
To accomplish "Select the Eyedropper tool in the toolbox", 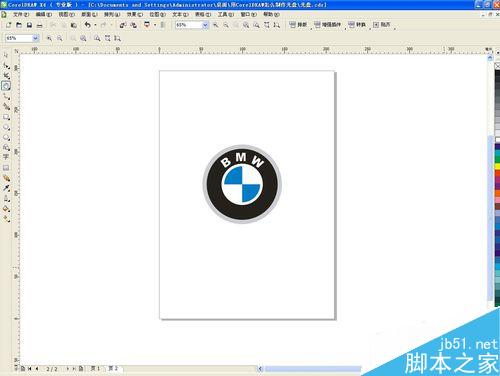I will click(6, 188).
